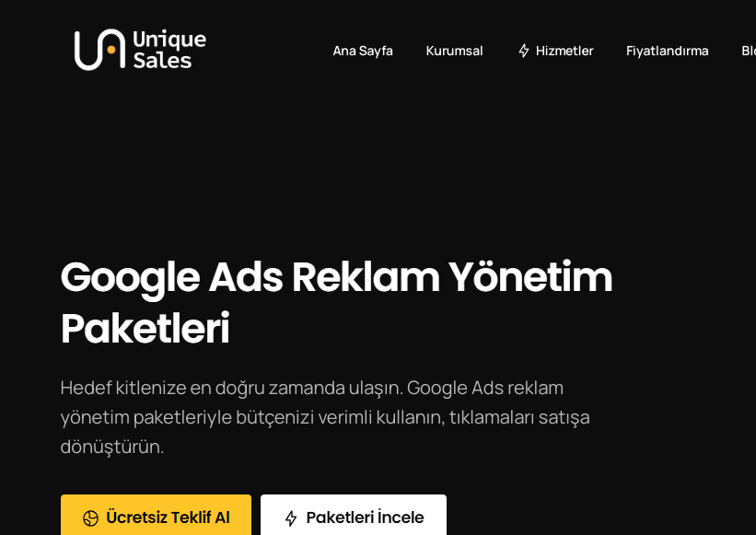Viewport: 756px width, 535px height.
Task: Click the word 'Paketleri' in the heading
Action: pos(145,329)
